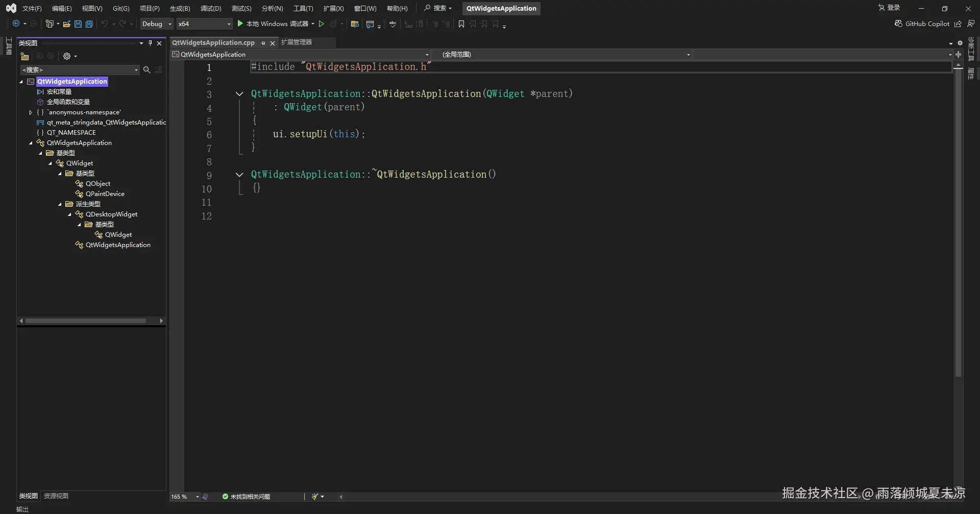Click the redo arrow icon

coord(122,24)
